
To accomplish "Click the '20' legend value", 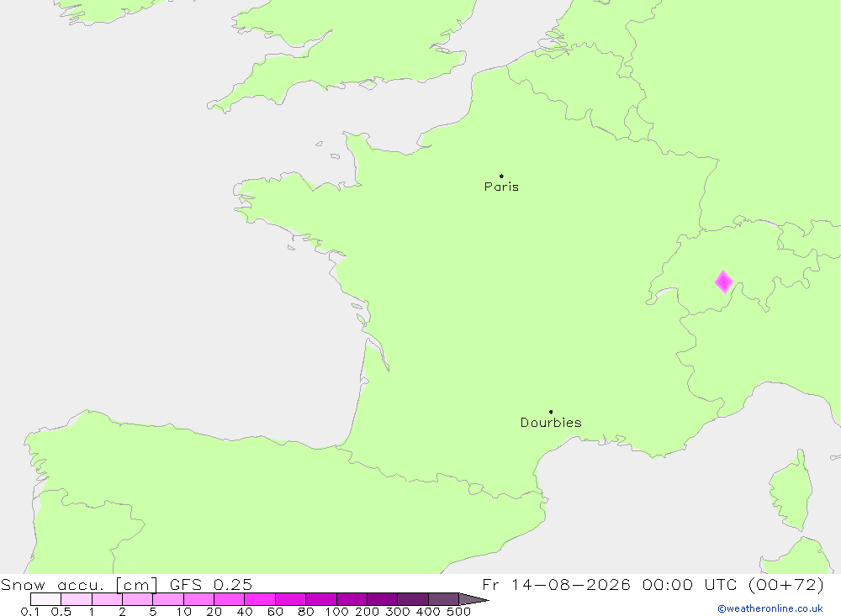I will click(x=214, y=612).
